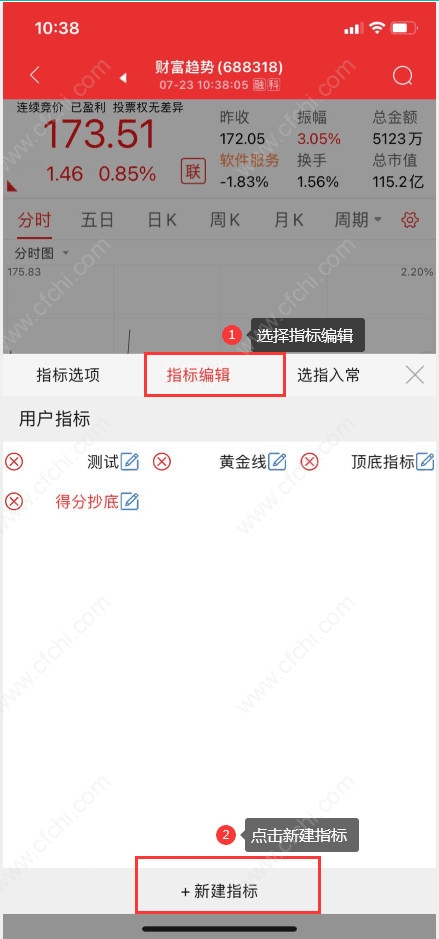
Task: Tap the 联 linked-stock box icon
Action: pos(193,172)
